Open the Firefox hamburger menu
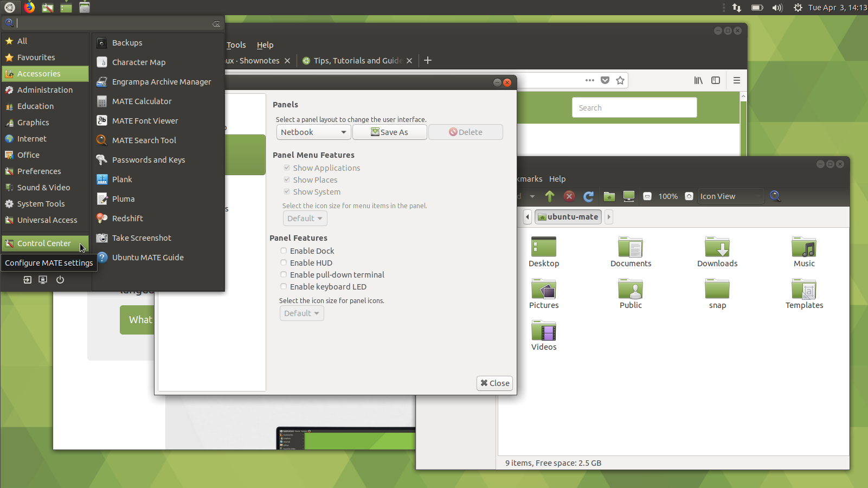This screenshot has width=868, height=488. coord(736,80)
